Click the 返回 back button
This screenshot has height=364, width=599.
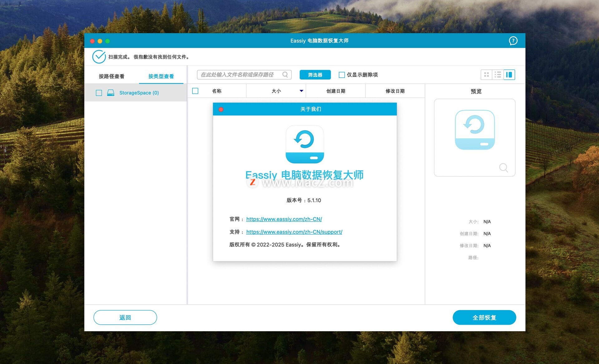point(125,317)
